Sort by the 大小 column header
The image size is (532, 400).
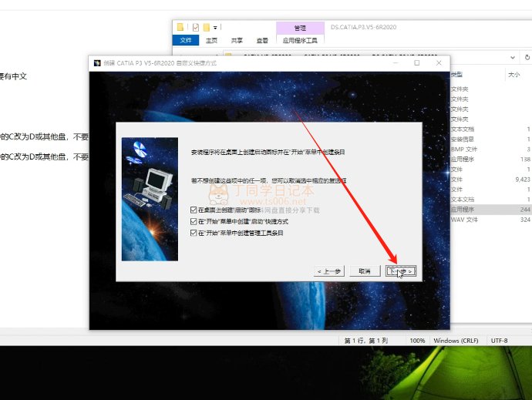click(x=514, y=74)
